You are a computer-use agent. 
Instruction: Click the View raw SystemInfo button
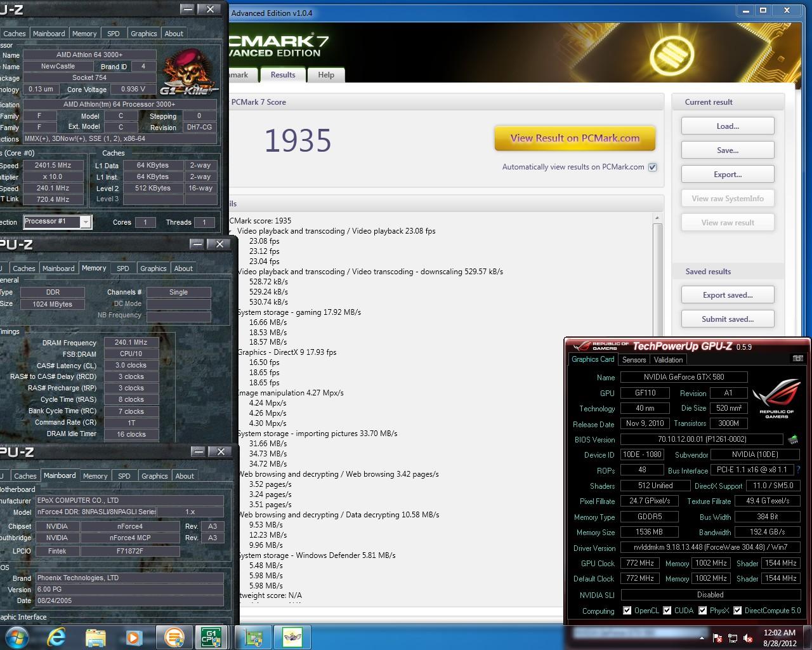click(728, 198)
